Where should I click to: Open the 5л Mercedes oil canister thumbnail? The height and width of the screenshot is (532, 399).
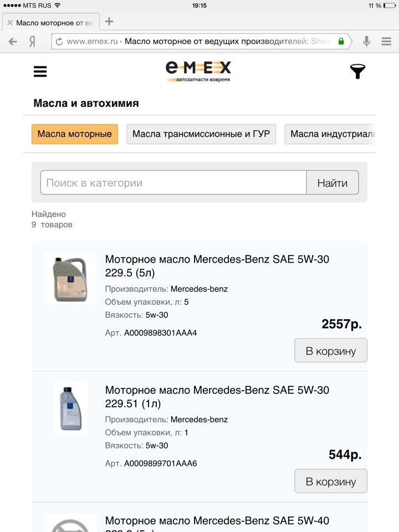[70, 278]
